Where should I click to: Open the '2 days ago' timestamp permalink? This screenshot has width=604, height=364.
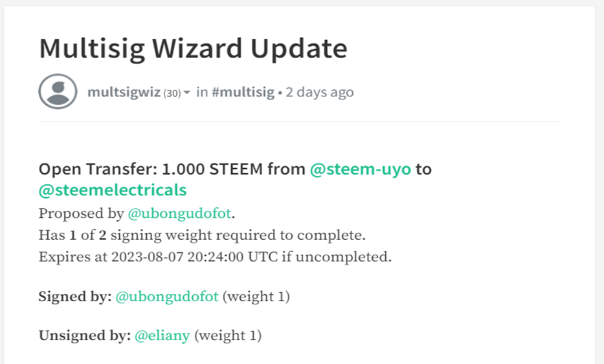(319, 92)
